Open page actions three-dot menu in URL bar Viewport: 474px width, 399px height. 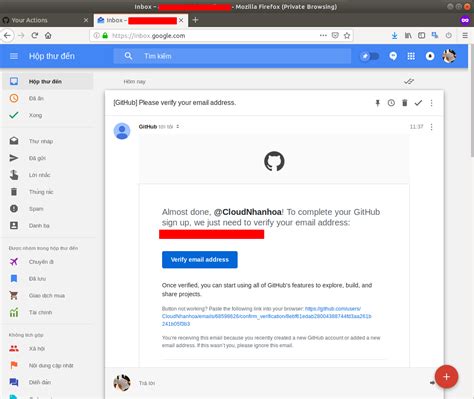tap(323, 35)
